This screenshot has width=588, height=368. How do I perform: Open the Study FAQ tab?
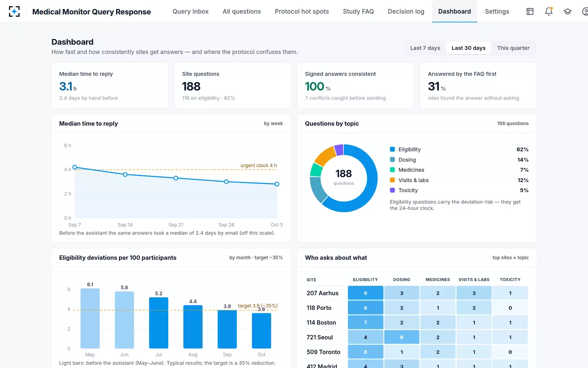[358, 11]
